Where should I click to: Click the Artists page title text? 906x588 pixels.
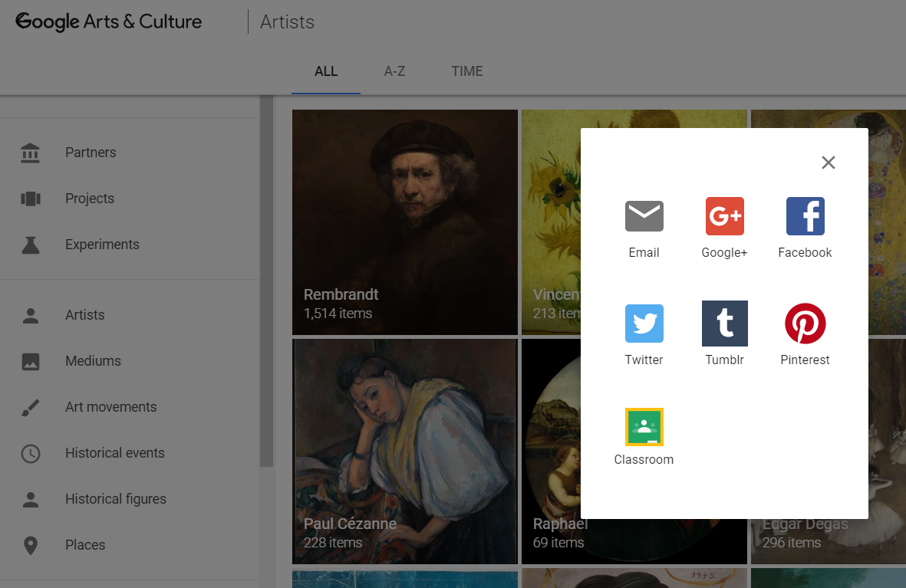[x=287, y=22]
